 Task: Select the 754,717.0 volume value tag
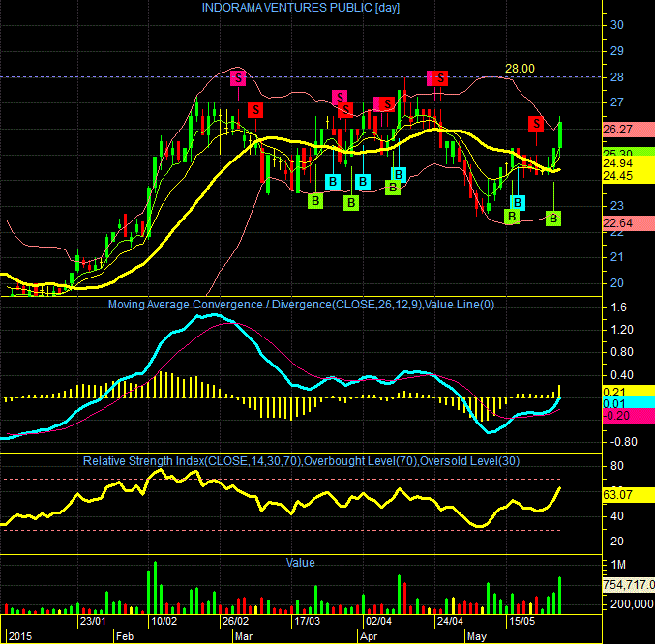click(x=629, y=585)
